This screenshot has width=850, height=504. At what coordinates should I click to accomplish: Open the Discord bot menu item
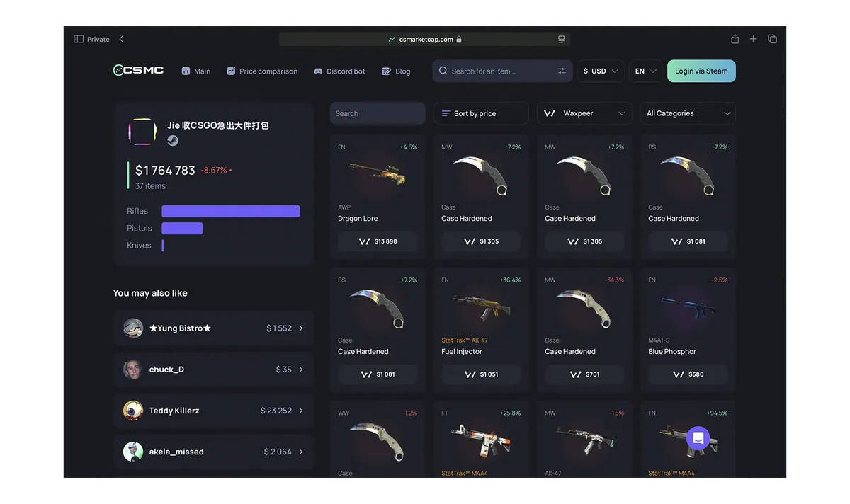click(x=340, y=71)
